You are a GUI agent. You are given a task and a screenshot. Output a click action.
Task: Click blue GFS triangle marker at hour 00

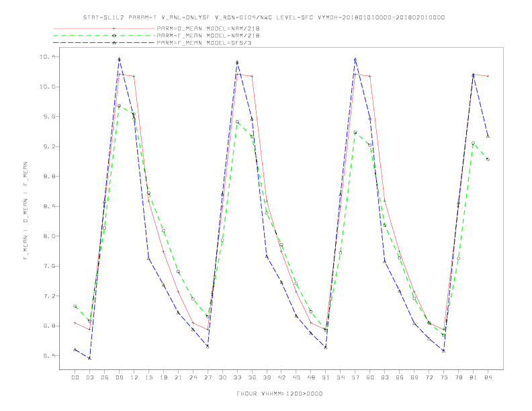click(75, 349)
